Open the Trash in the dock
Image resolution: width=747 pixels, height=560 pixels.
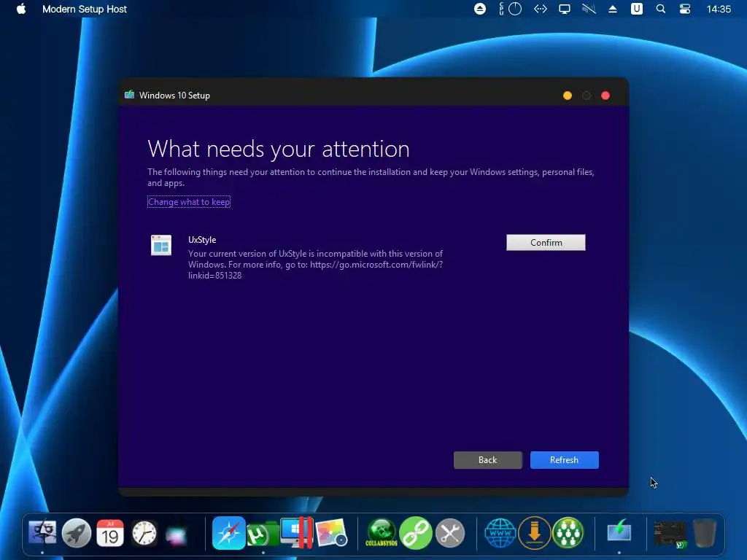click(704, 533)
